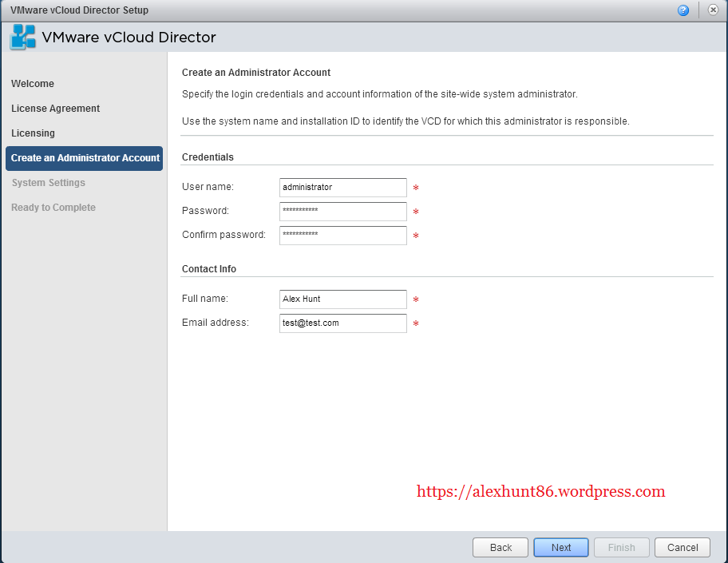Click the blue help question mark icon

click(683, 10)
